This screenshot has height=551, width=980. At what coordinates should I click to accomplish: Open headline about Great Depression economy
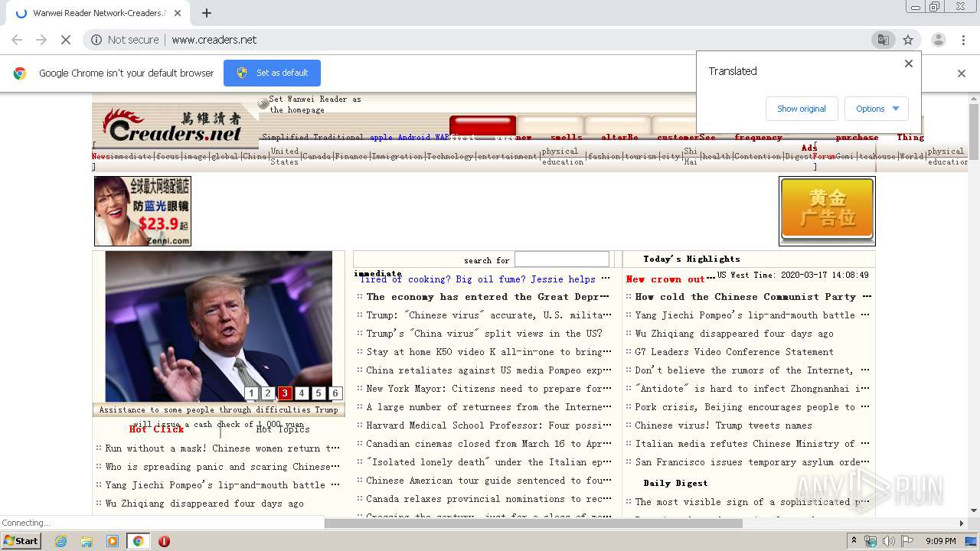tap(488, 297)
